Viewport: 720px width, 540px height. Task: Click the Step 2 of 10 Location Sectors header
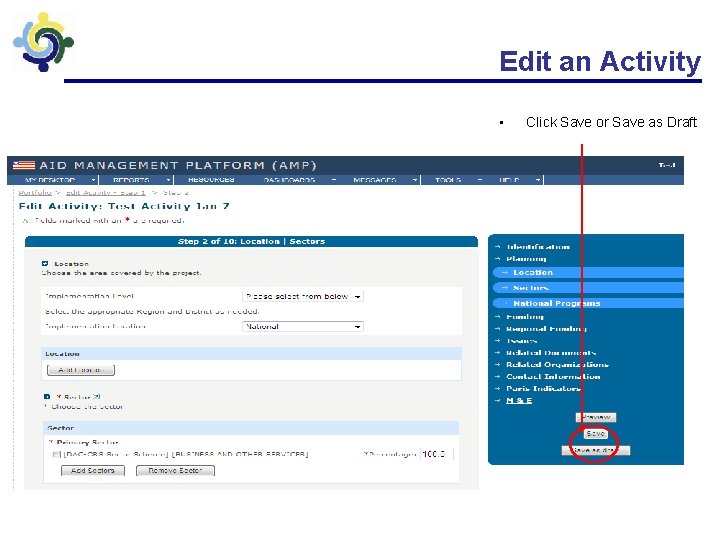pos(251,242)
